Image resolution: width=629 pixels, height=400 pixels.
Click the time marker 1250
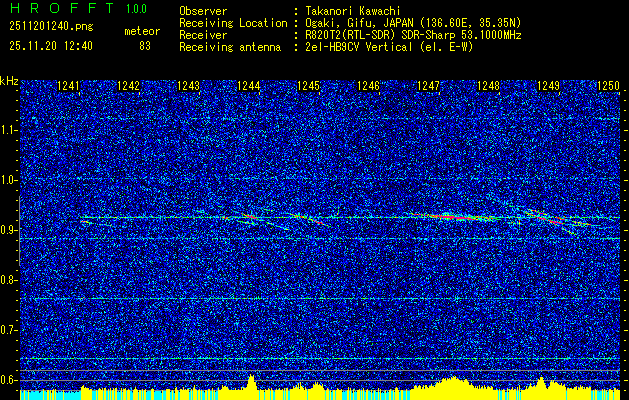[x=609, y=85]
